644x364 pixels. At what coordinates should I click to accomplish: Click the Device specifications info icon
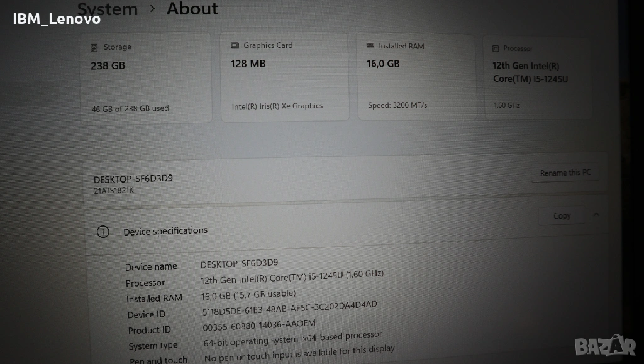pyautogui.click(x=103, y=232)
